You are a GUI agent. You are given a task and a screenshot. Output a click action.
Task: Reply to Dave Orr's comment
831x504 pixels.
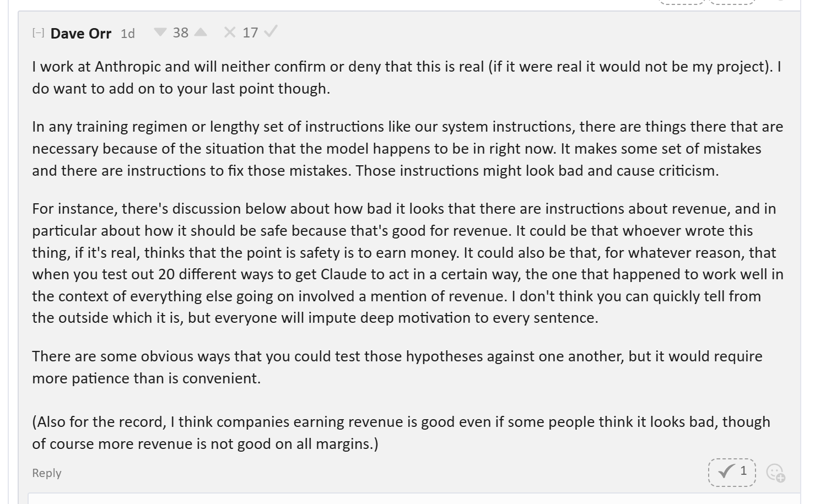pyautogui.click(x=47, y=473)
